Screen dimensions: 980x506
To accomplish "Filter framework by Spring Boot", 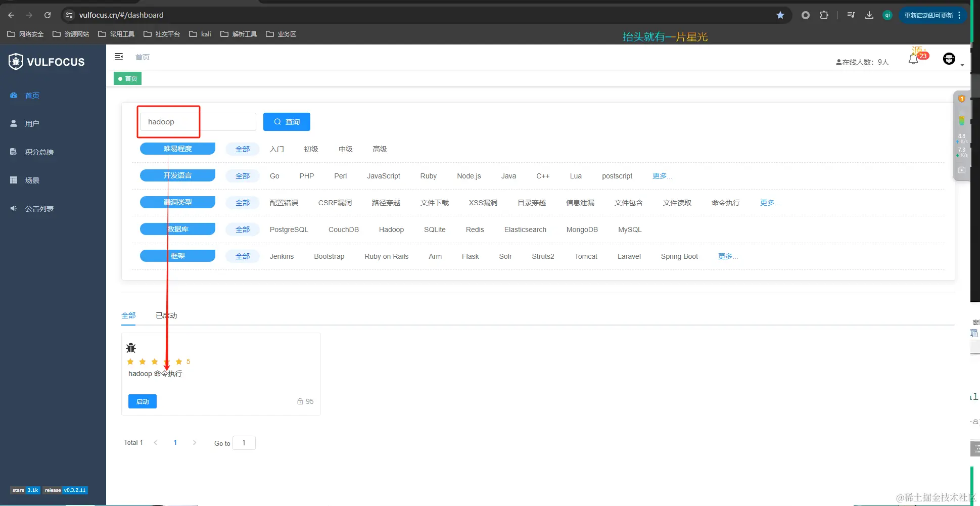I will (679, 256).
